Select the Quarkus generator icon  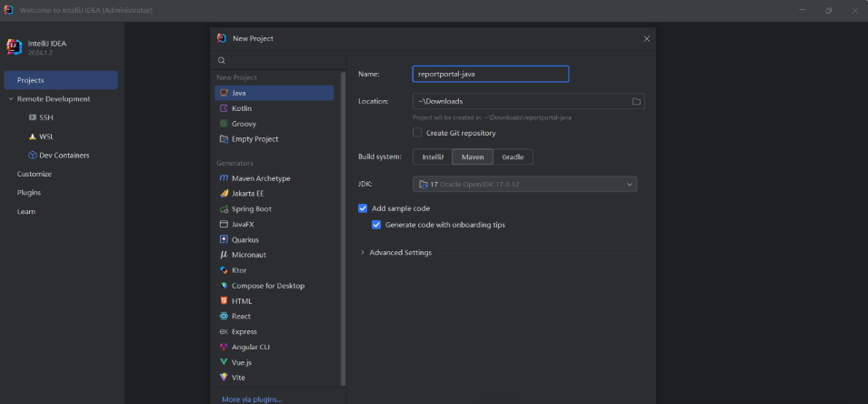[224, 239]
